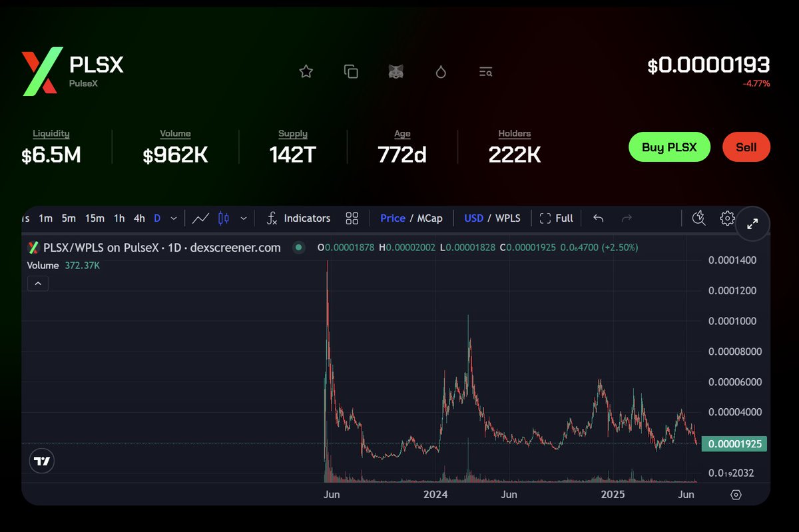Click the $962K volume value
Viewport: 799px width, 532px height.
[x=175, y=155]
